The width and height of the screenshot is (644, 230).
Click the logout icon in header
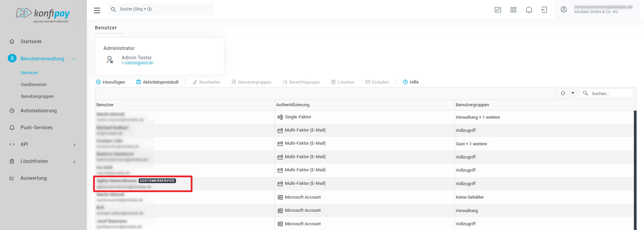pos(544,10)
